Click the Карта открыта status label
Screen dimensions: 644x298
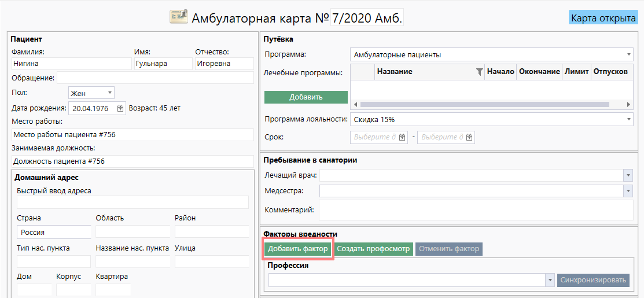tap(603, 18)
